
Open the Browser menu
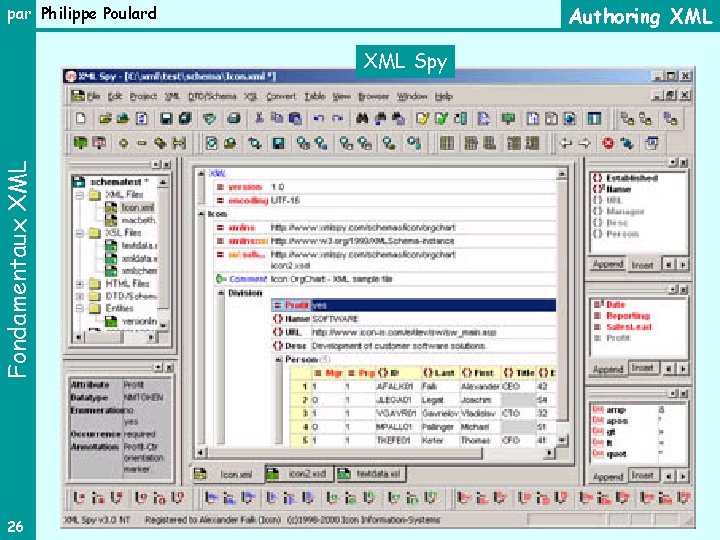tap(373, 96)
